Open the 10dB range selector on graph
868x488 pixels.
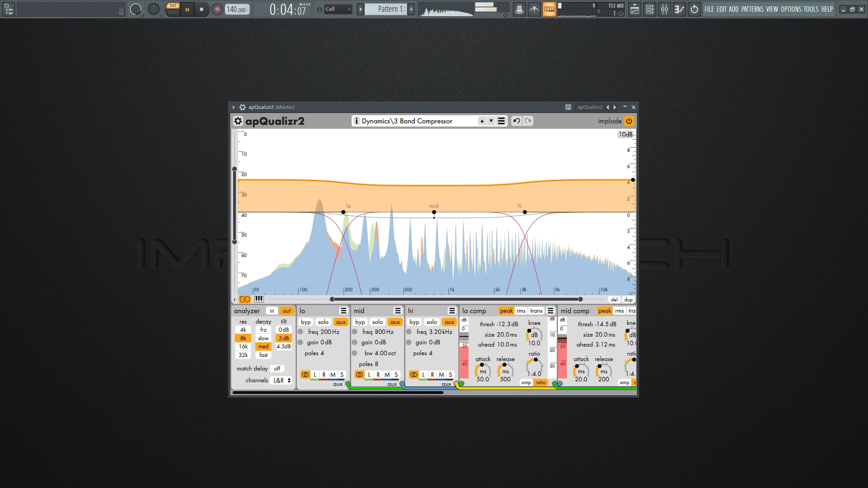(626, 134)
